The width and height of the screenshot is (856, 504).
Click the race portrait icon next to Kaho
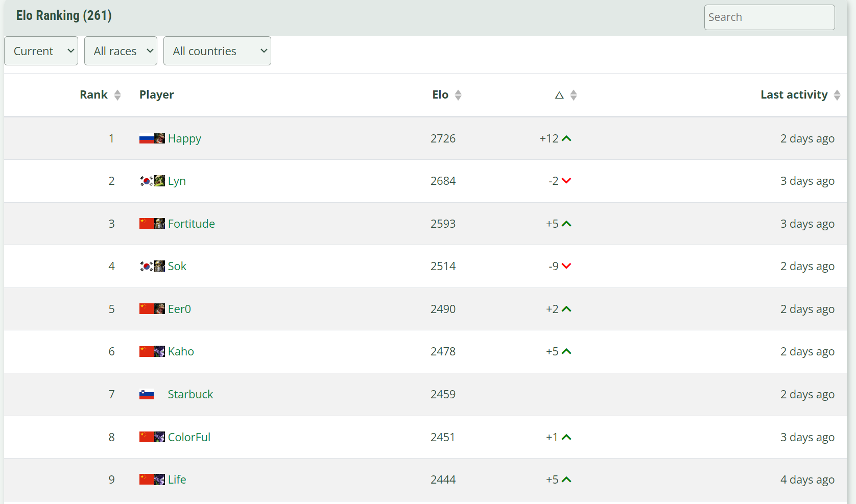point(159,351)
